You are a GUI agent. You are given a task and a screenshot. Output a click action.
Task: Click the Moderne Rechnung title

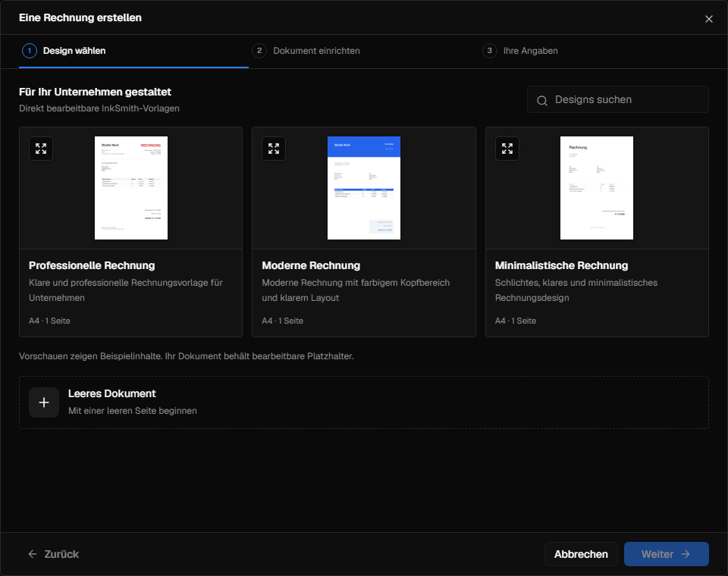(311, 265)
